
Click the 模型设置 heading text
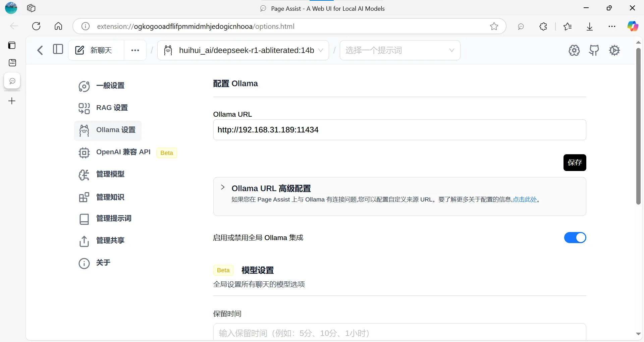[x=258, y=270]
